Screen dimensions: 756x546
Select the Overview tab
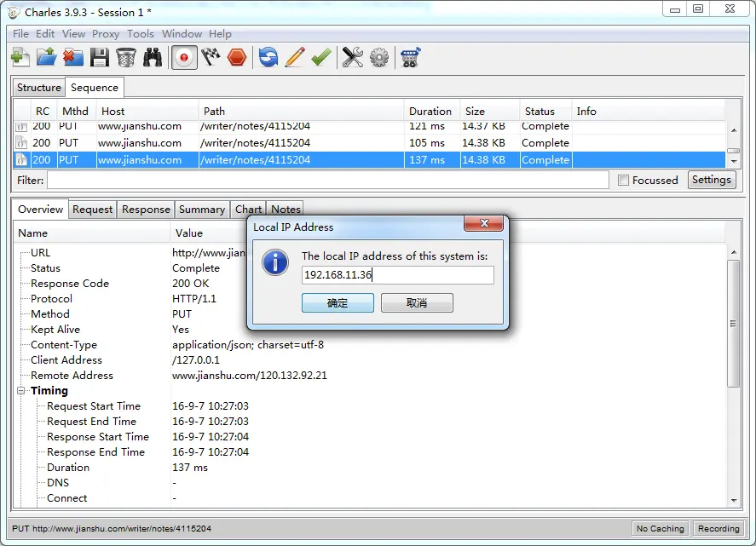click(41, 210)
